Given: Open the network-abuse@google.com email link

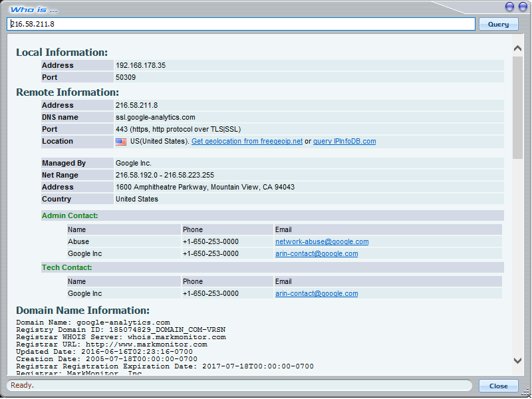Looking at the screenshot, I should (x=322, y=242).
